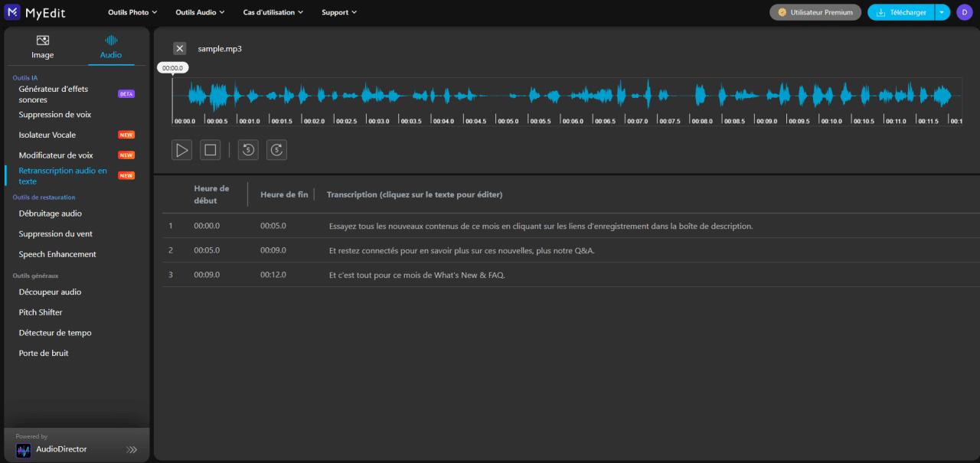
Task: Open Modificateur de voix tool
Action: tap(56, 155)
